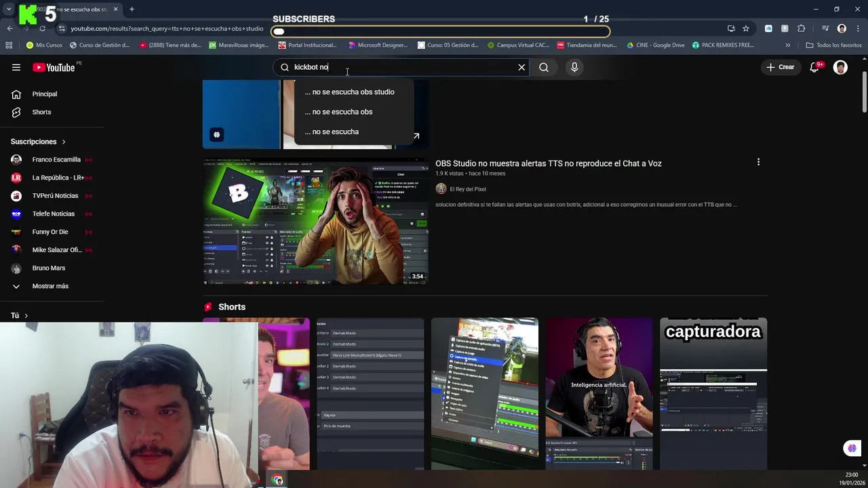Open the apps grid in the bookmarks bar
Image resolution: width=868 pixels, height=488 pixels.
(9, 45)
